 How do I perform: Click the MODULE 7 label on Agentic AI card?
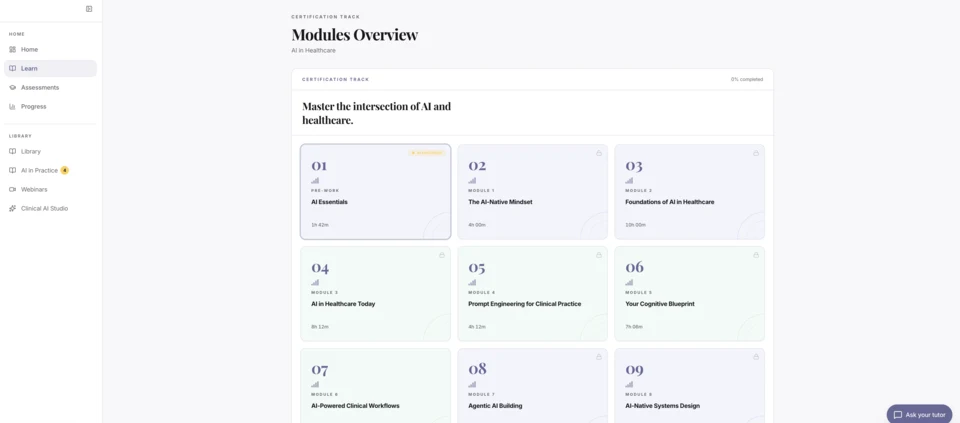tap(481, 394)
